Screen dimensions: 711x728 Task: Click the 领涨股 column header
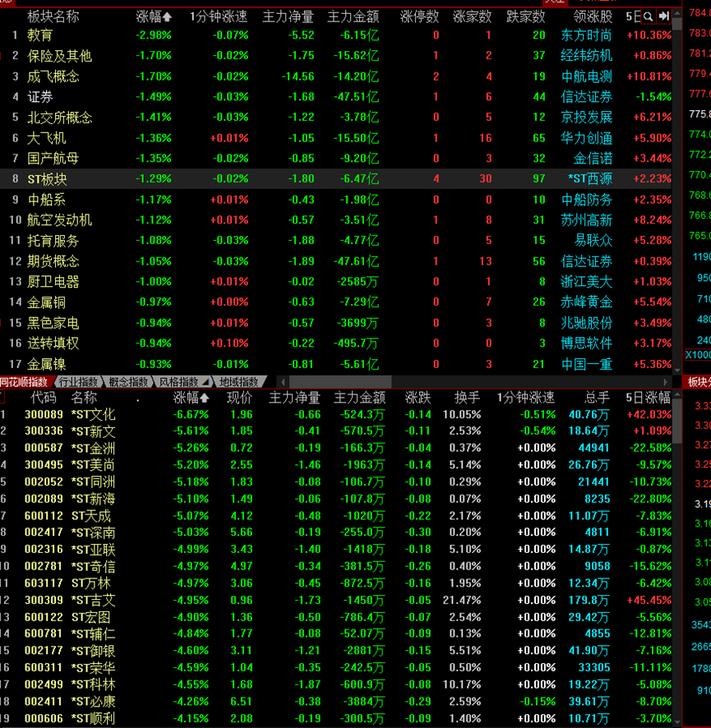pyautogui.click(x=593, y=17)
